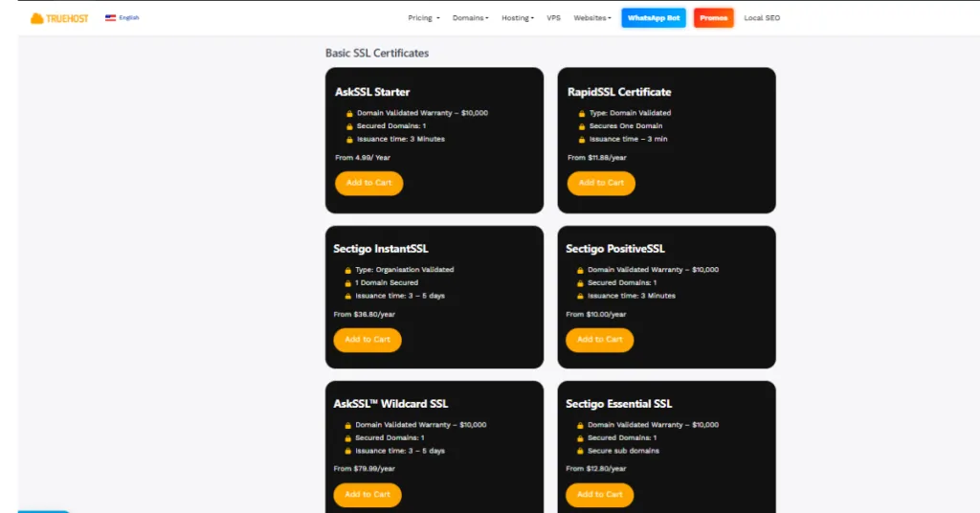Open the English language selector
This screenshot has width=980, height=513.
122,18
